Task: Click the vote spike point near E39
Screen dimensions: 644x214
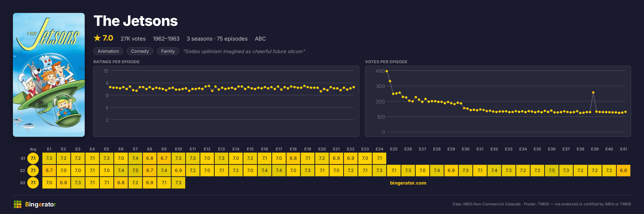Action: (593, 92)
